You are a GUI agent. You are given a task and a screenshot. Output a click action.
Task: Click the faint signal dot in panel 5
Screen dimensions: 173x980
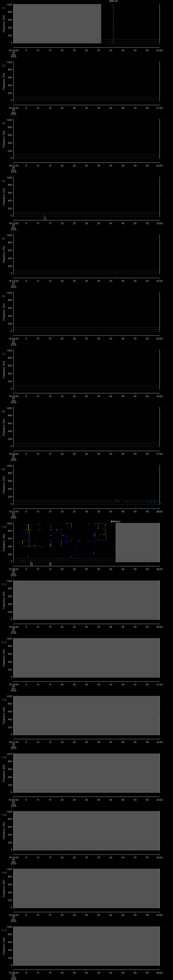click(117, 272)
